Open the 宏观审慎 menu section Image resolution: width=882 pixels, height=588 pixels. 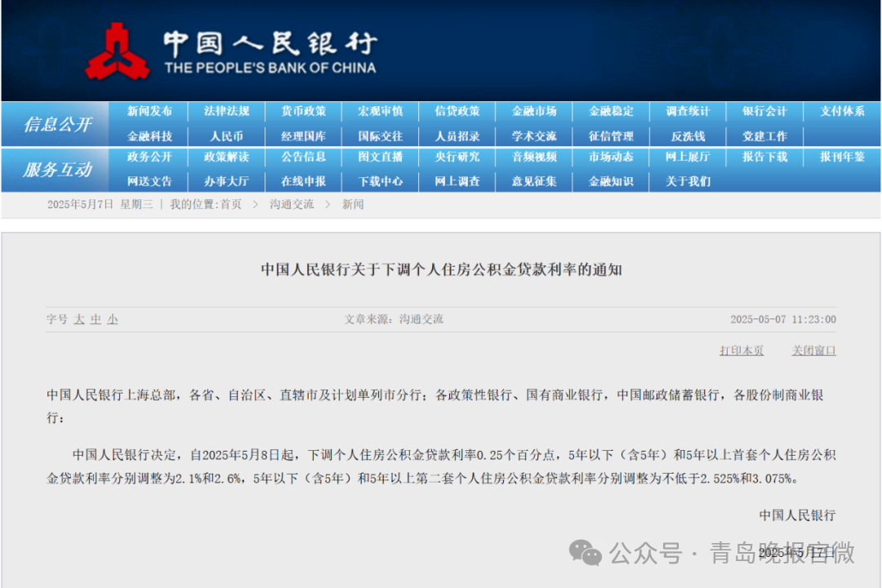tap(380, 111)
